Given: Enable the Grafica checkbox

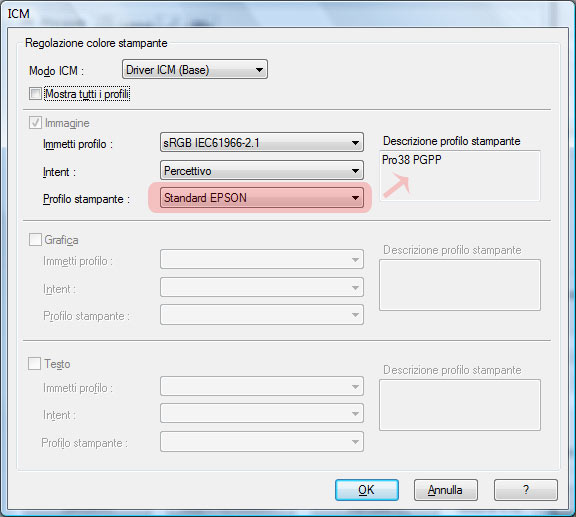Looking at the screenshot, I should (x=35, y=240).
